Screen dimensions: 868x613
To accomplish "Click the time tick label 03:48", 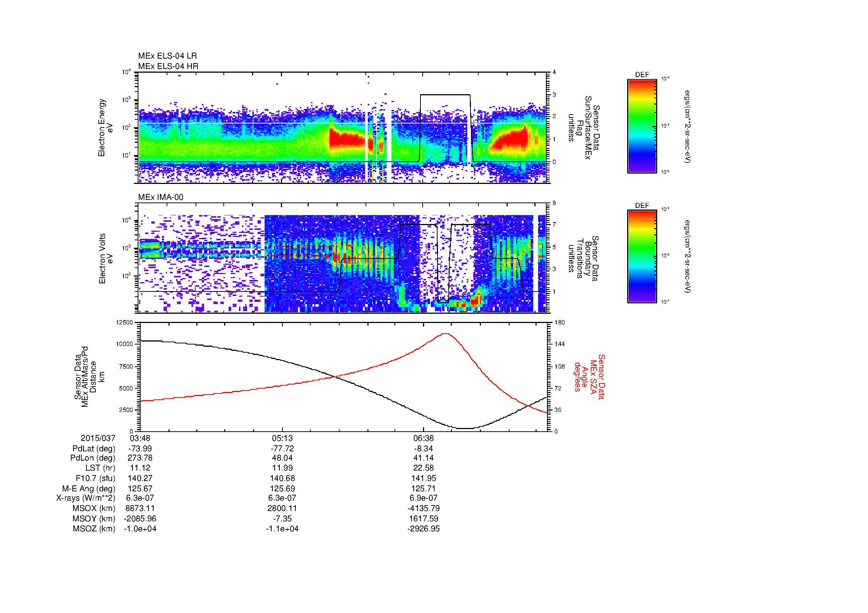I will tap(140, 438).
